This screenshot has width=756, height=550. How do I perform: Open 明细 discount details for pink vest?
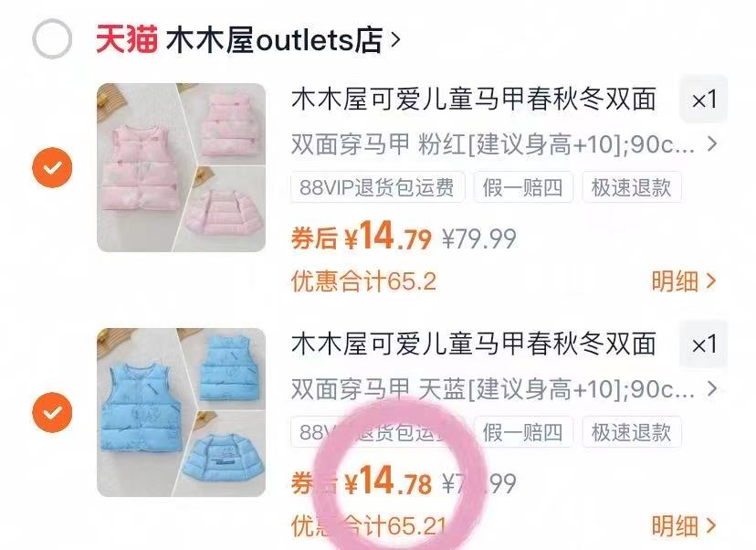click(x=684, y=281)
